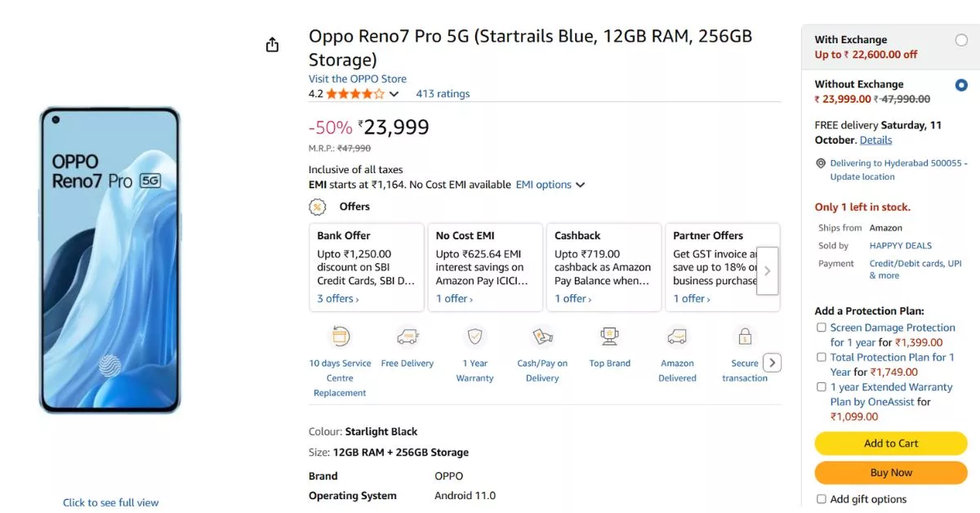Enable Screen Damage Protection for 1 year

coord(821,327)
